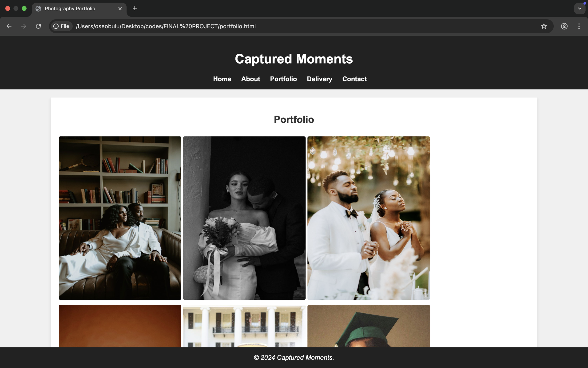Viewport: 588px width, 368px height.
Task: Open the couple on leather couch photo
Action: point(120,218)
